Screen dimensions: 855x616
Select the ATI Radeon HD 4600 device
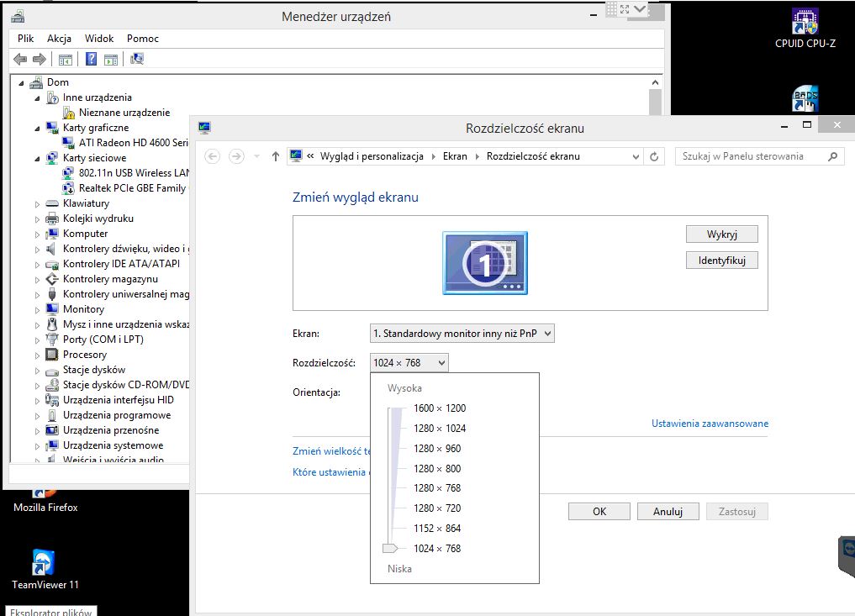131,142
